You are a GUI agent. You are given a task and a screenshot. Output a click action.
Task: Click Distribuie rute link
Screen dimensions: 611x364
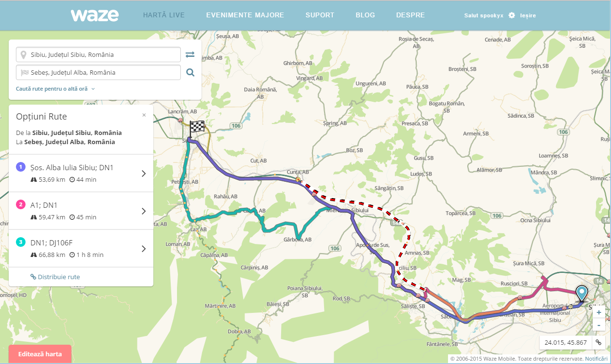pyautogui.click(x=55, y=277)
